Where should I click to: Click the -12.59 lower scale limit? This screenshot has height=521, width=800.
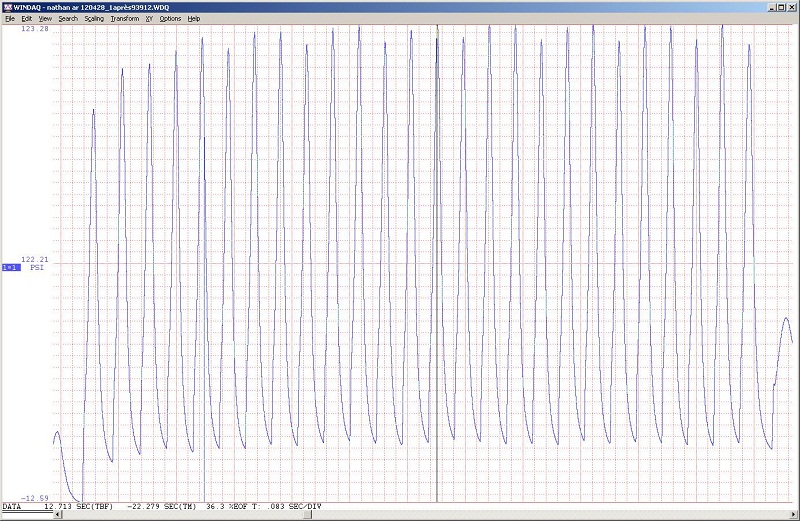coord(35,498)
